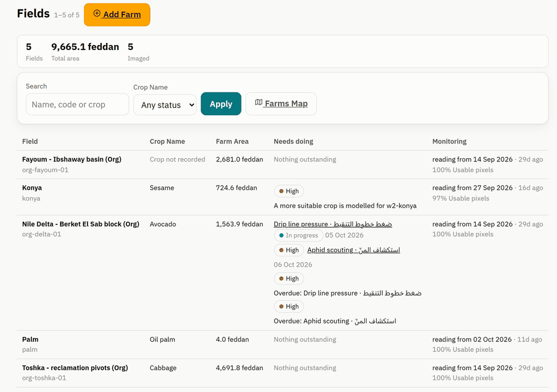Click the In progress status badge
The height and width of the screenshot is (392, 557).
click(x=299, y=236)
